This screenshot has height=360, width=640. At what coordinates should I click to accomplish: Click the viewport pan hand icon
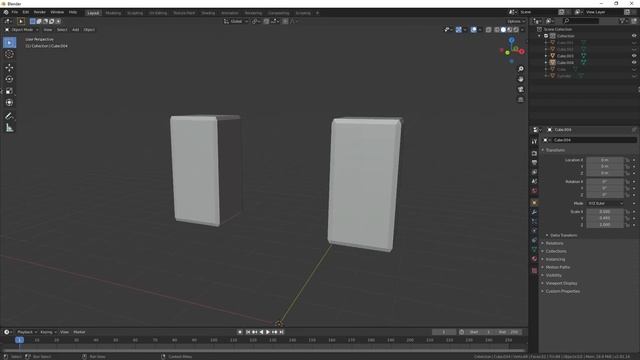point(521,79)
